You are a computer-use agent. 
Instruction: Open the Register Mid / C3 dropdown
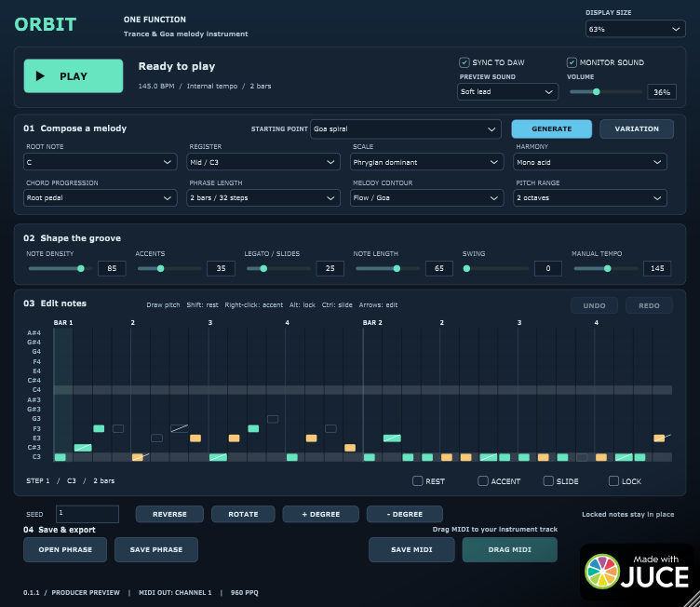263,162
